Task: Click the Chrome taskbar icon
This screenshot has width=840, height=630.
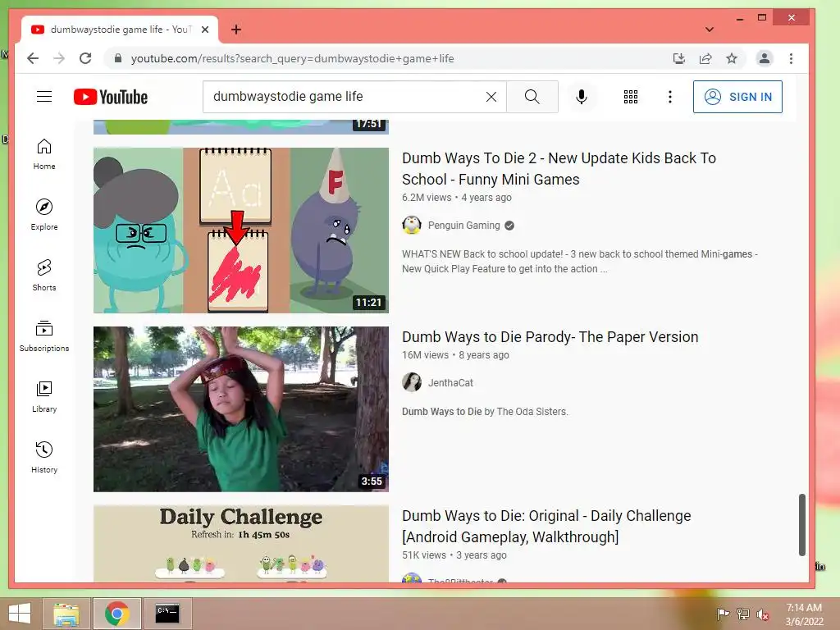Action: pos(116,614)
